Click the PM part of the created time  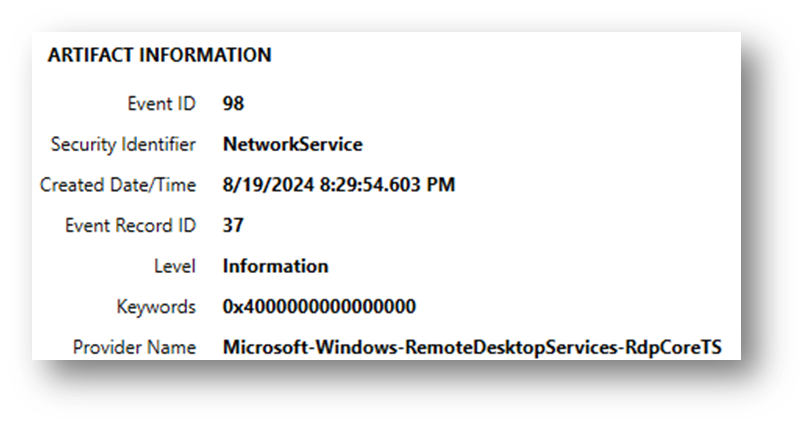point(441,185)
